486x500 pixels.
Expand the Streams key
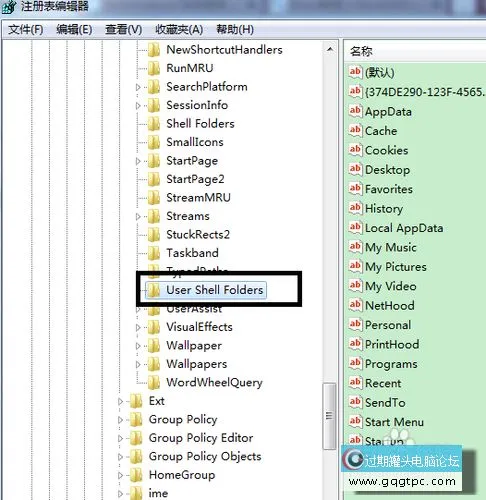point(138,217)
